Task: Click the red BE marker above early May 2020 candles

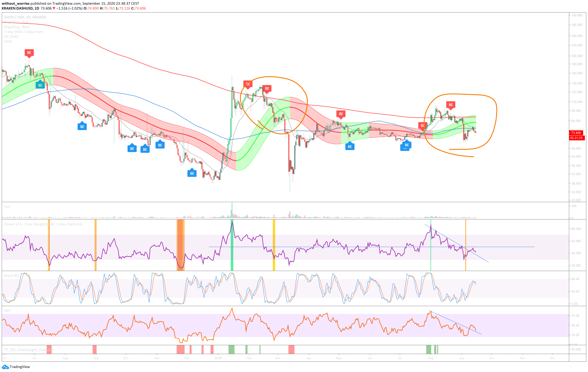Action: pyautogui.click(x=341, y=115)
